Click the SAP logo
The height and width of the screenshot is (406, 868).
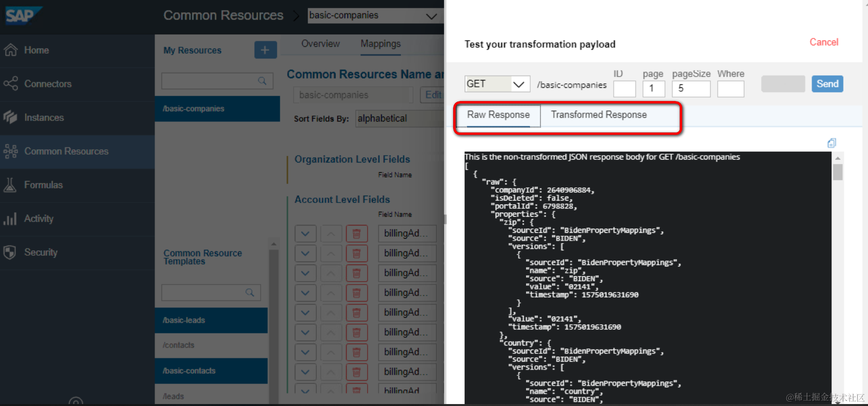click(x=23, y=15)
